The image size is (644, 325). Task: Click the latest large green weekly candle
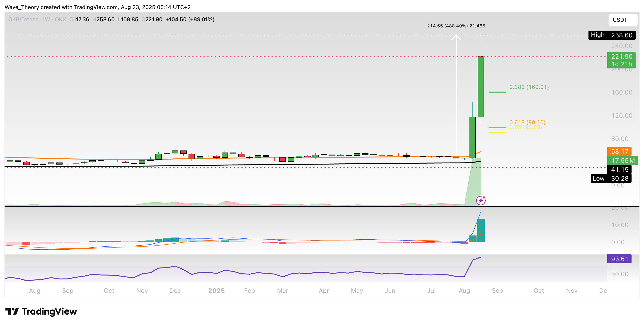(x=480, y=87)
